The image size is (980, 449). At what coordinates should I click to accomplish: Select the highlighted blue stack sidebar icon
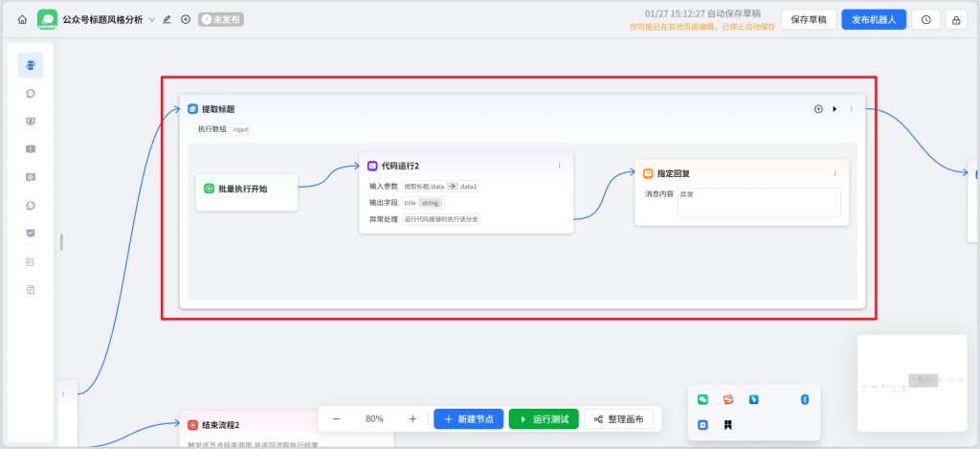tap(31, 65)
